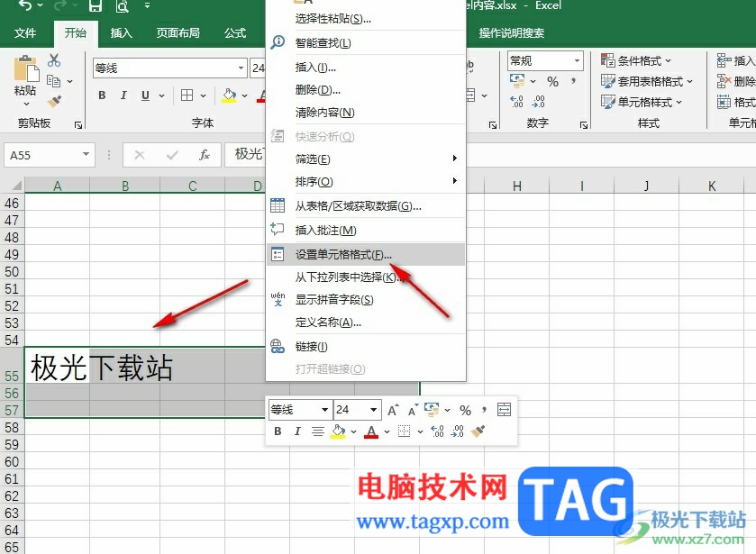Click the Decrease Decimal icon in the ribbon
Viewport: 756px width, 554px height.
(539, 101)
